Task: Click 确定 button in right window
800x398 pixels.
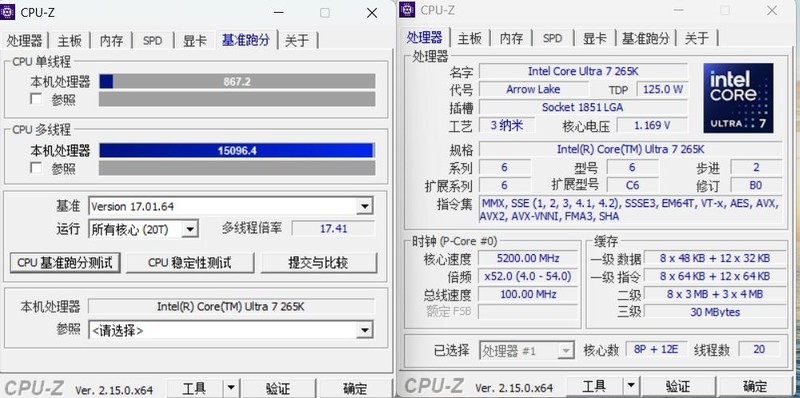Action: 755,386
